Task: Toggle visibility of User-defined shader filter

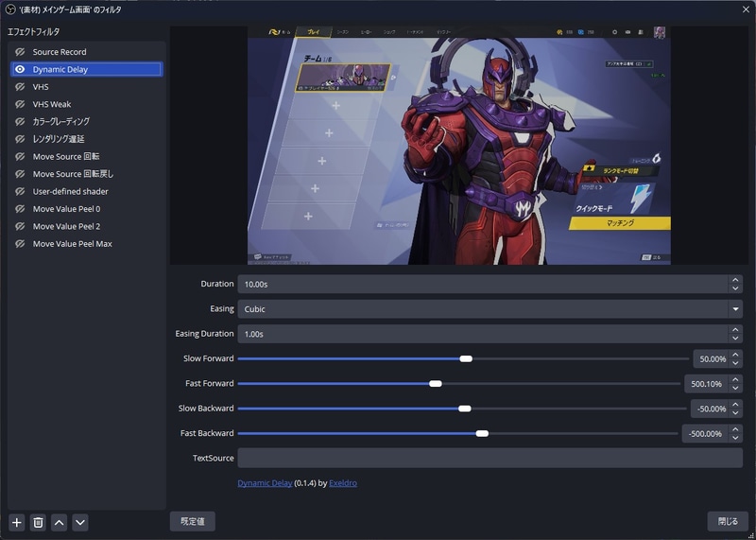Action: point(20,192)
